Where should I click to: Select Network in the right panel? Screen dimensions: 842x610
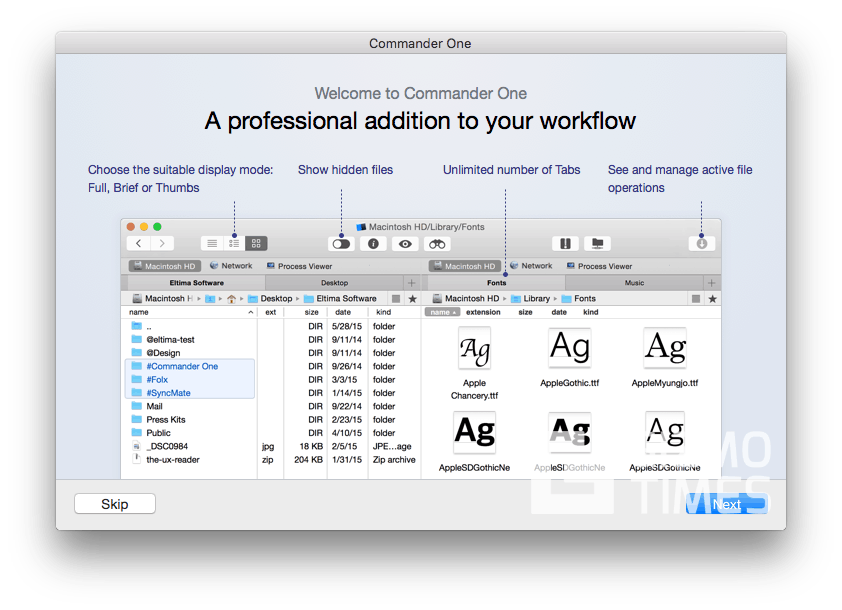tap(531, 266)
